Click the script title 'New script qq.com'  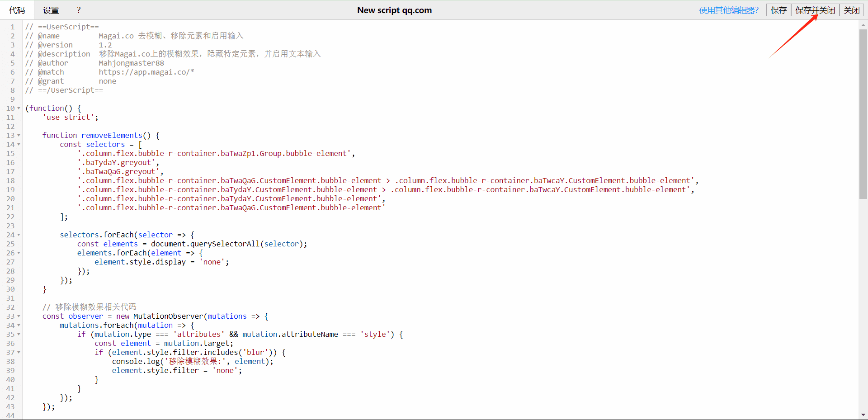tap(394, 10)
